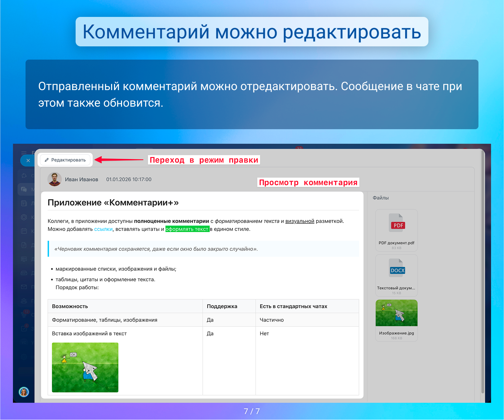Click the drive icon in the sidebar
The width and height of the screenshot is (504, 420).
24,273
